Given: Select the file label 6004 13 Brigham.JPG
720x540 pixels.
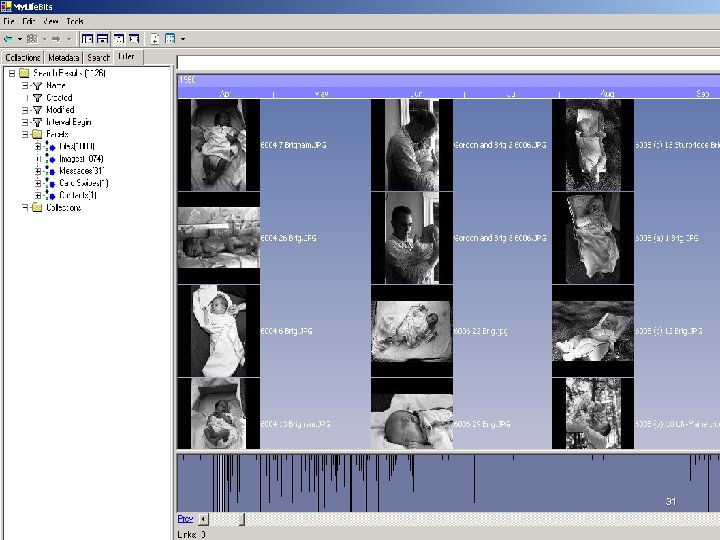Looking at the screenshot, I should pos(295,424).
